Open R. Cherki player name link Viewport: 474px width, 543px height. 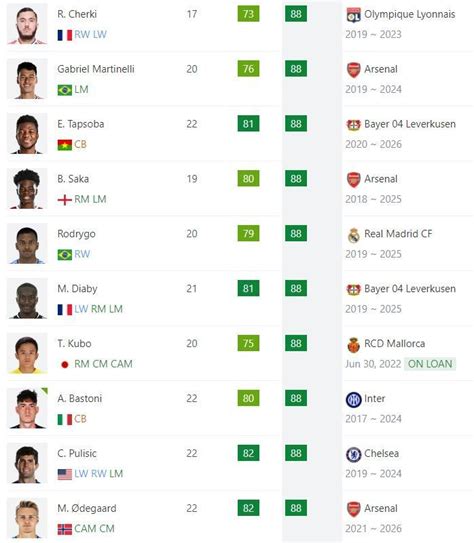77,14
